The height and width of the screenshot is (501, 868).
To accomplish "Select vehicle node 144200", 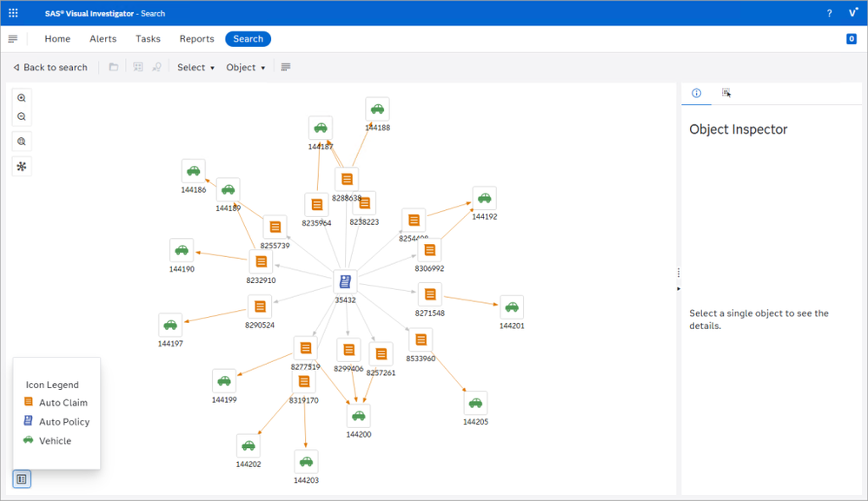I will coord(359,416).
